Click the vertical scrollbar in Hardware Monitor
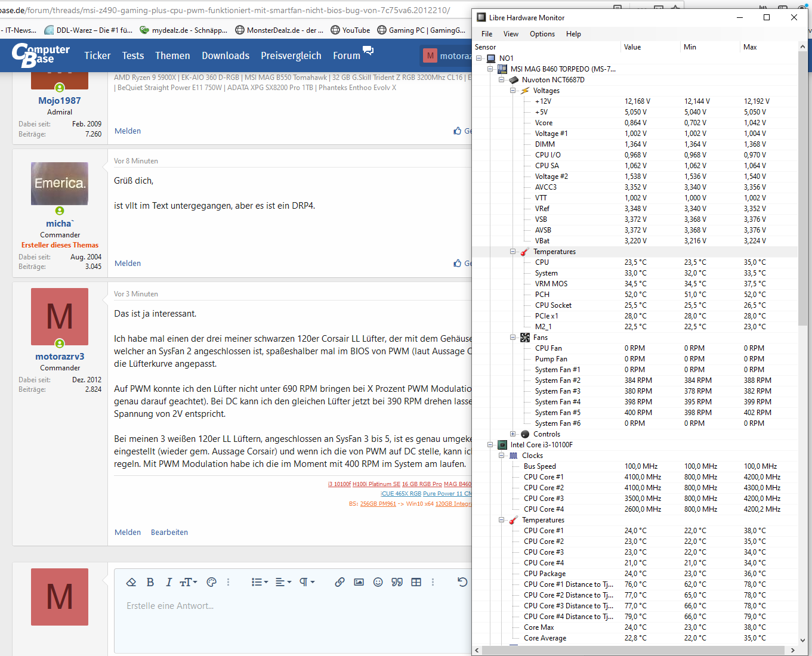The width and height of the screenshot is (812, 656). [x=802, y=188]
